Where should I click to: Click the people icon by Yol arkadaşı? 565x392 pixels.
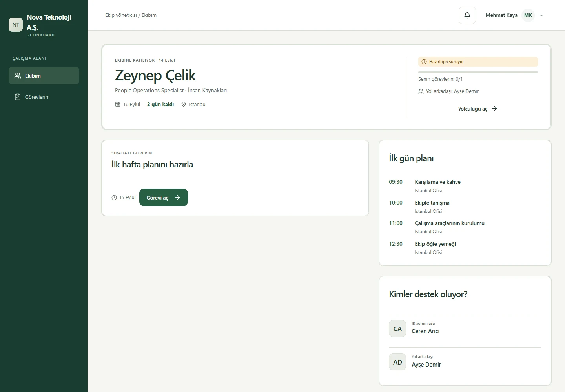[x=421, y=91]
